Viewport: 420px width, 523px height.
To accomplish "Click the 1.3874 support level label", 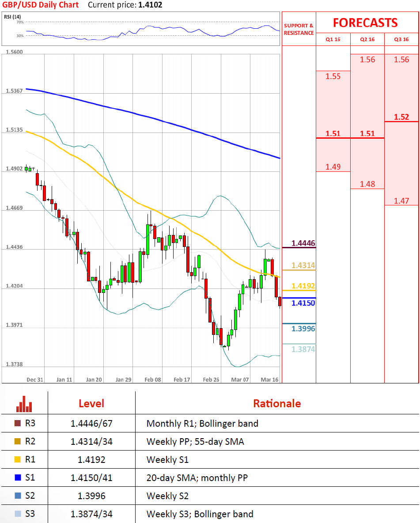I will click(x=303, y=349).
